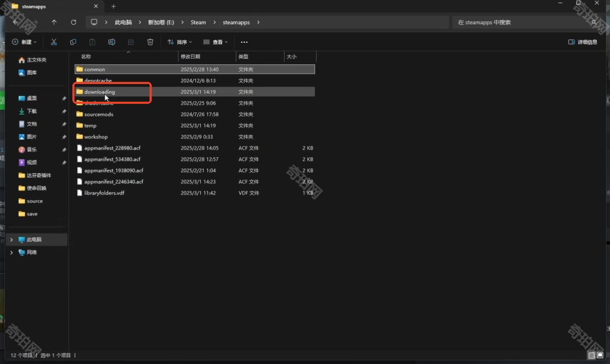The width and height of the screenshot is (610, 364).
Task: Sort by 修改日期 column header
Action: (x=191, y=56)
